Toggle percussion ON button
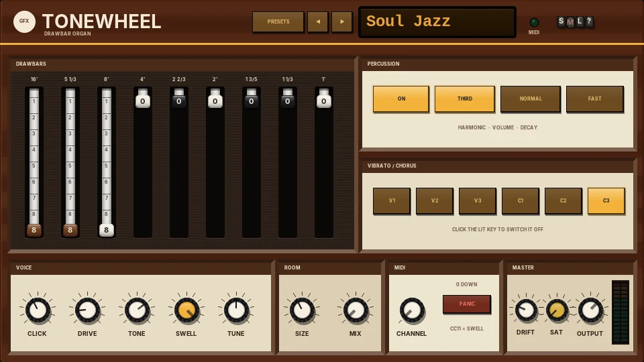The height and width of the screenshot is (362, 644). [401, 99]
